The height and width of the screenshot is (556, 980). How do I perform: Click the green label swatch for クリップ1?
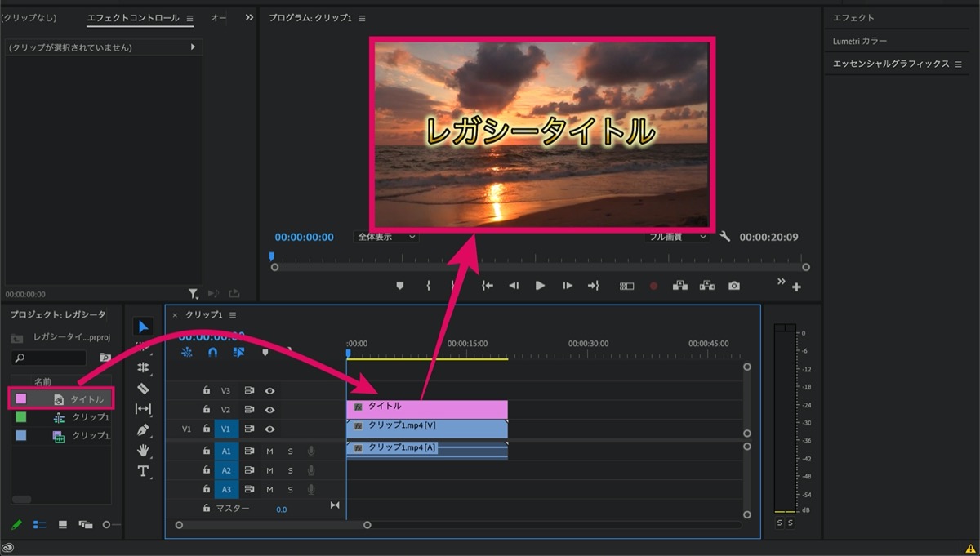coord(21,417)
